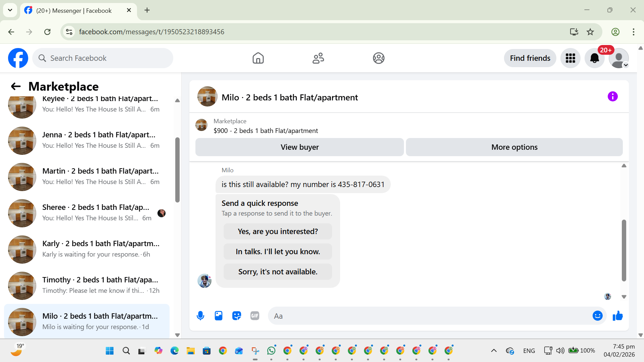This screenshot has width=644, height=362.
Task: Open conversation information purple icon
Action: coord(612,97)
